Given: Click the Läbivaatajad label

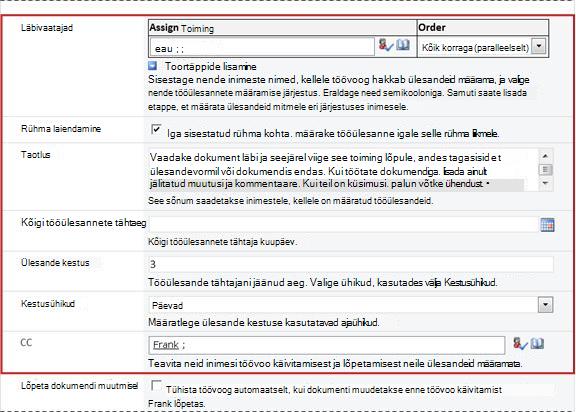Looking at the screenshot, I should coord(47,28).
